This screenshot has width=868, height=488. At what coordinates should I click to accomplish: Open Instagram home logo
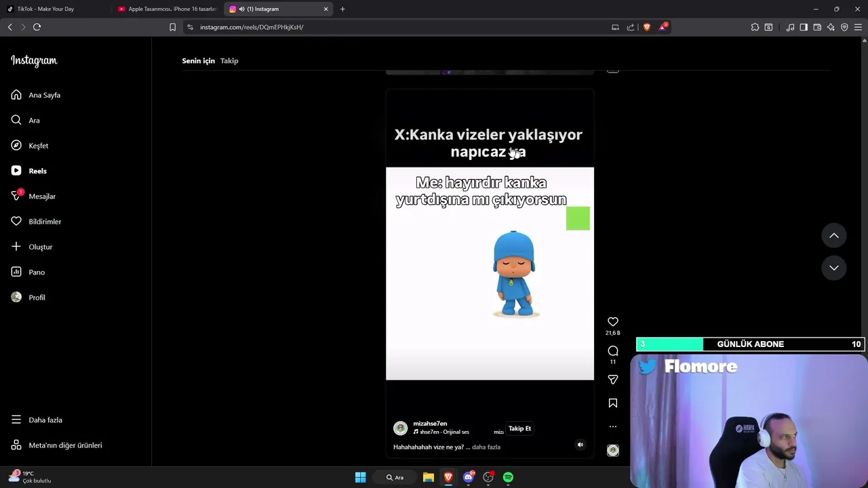tap(34, 61)
